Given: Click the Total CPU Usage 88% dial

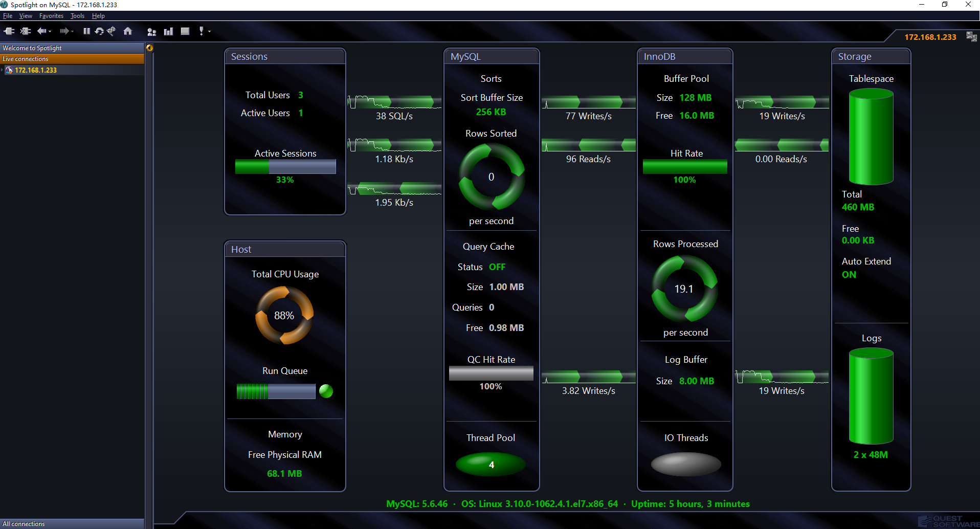Looking at the screenshot, I should tap(284, 315).
